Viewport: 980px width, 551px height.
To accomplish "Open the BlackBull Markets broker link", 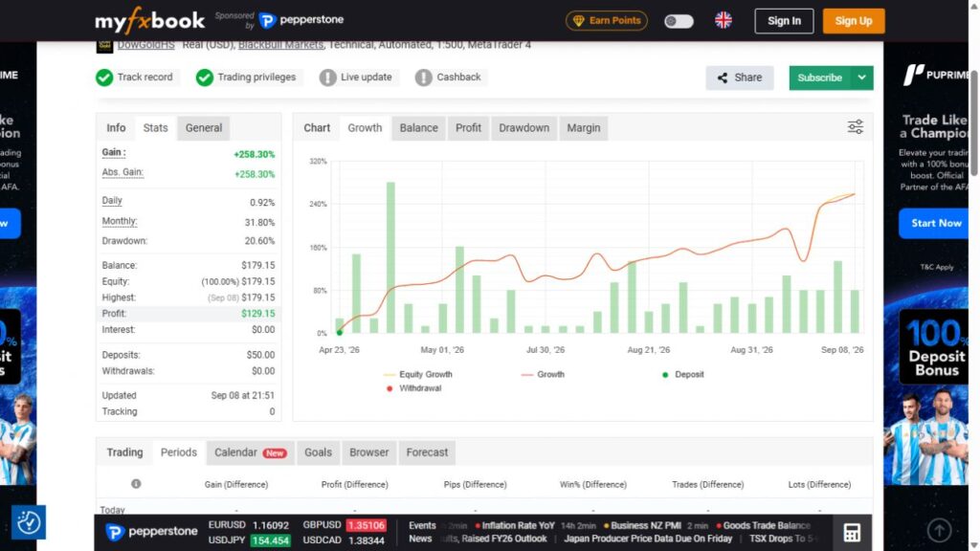I will tap(280, 44).
